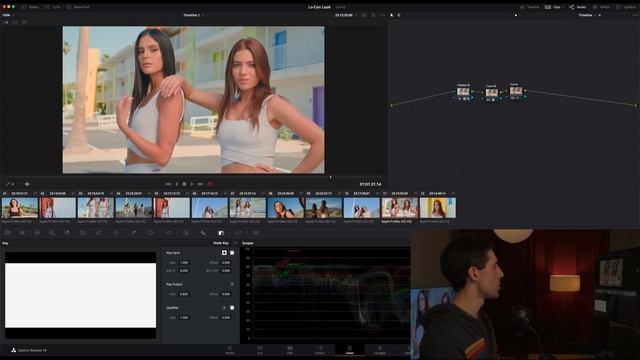
Task: Toggle the Nodes editor panel
Action: (578, 7)
